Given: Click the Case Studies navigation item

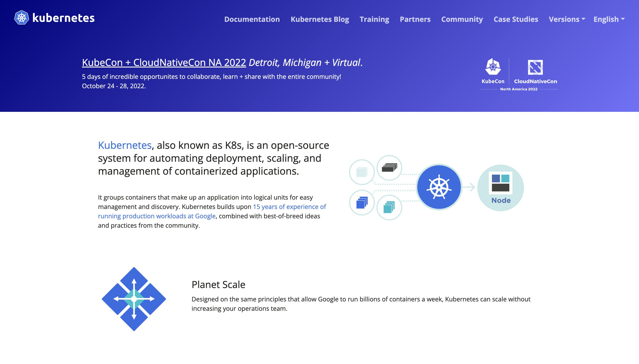Looking at the screenshot, I should click(x=516, y=19).
